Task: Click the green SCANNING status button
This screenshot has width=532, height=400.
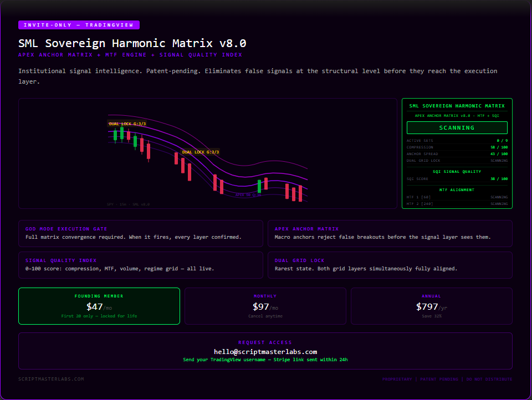Action: pyautogui.click(x=457, y=127)
